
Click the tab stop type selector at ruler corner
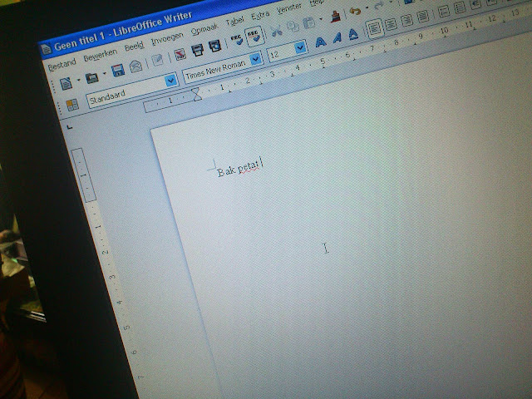[70, 127]
